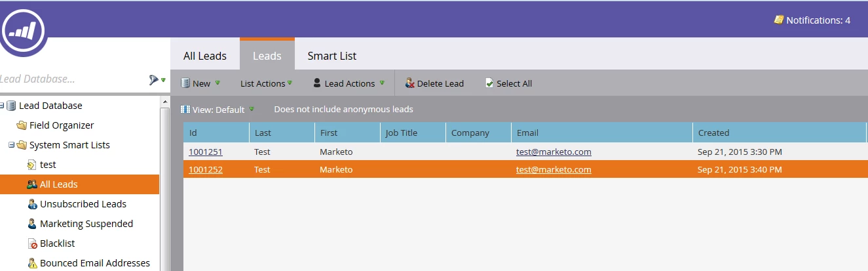The image size is (868, 271).
Task: Click the Marketing Suspended icon
Action: pyautogui.click(x=32, y=224)
